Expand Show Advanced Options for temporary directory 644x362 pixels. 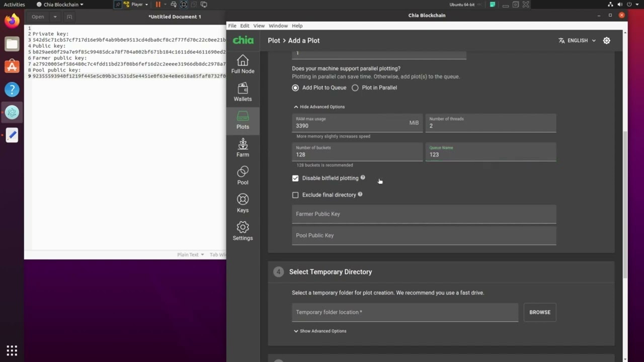click(x=320, y=331)
